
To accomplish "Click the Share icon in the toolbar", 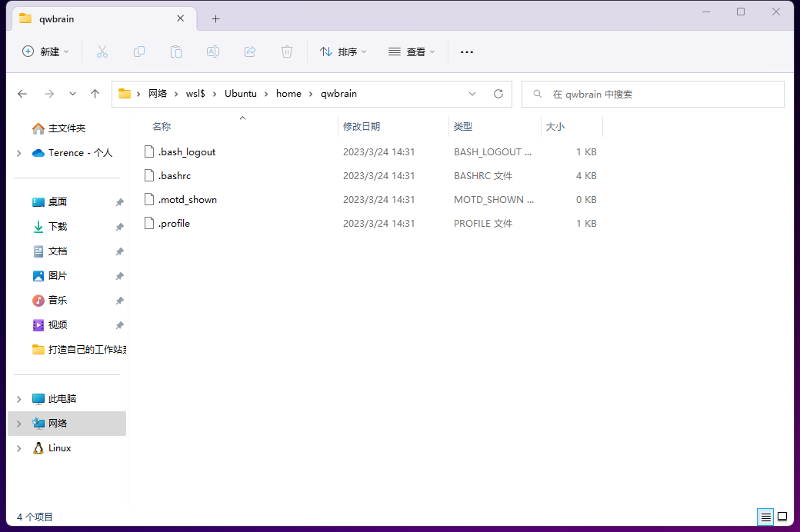I will (x=250, y=52).
